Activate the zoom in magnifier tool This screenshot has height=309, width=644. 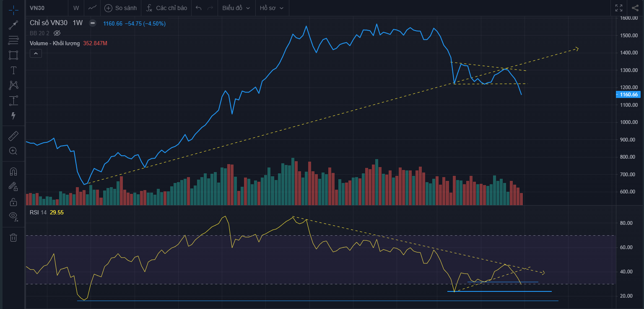tap(13, 151)
